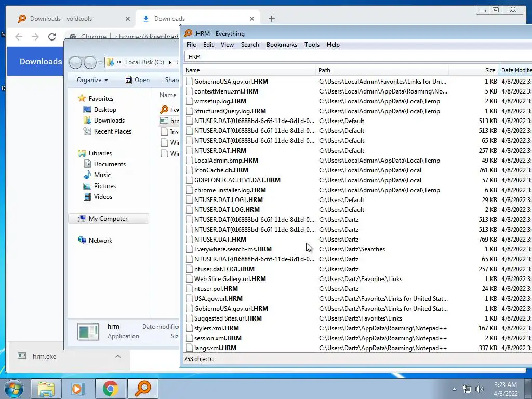Screen dimensions: 532x399
Task: Select file icon of ntuser.pol.HRM
Action: click(x=189, y=289)
